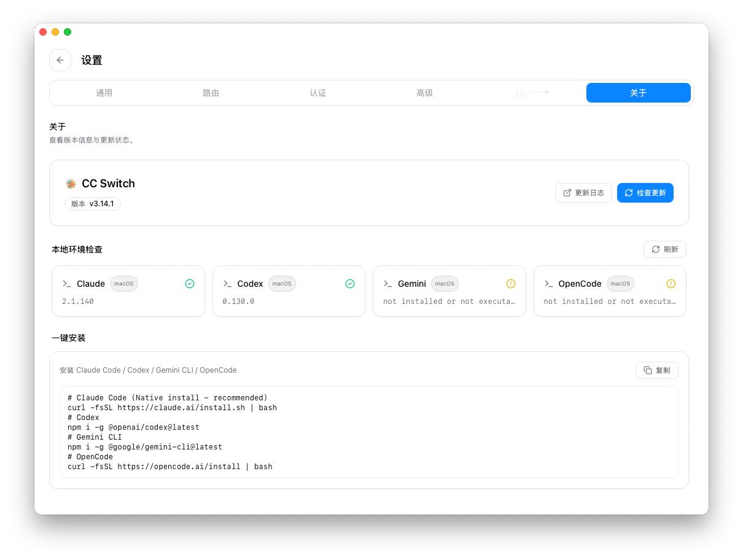Click the 安装 Claude Code / Codex label

148,370
